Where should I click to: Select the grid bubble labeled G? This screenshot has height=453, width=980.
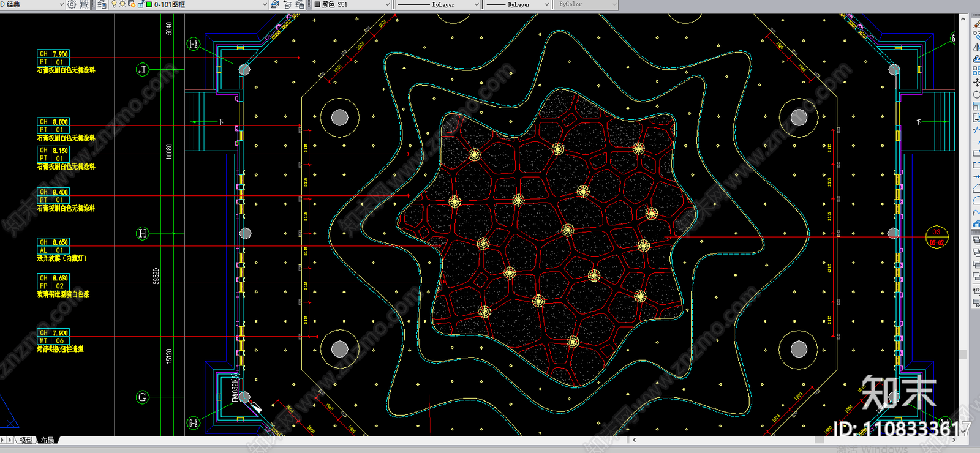point(143,397)
